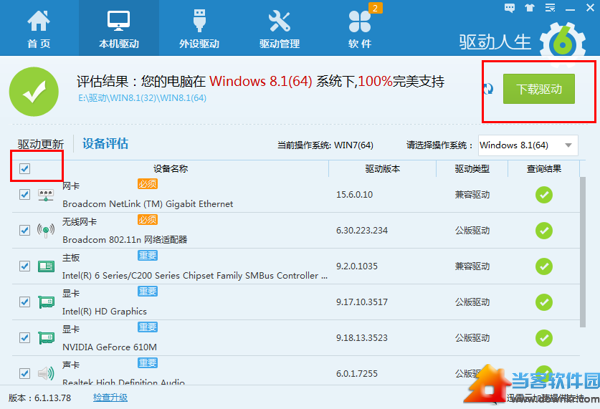Toggle the select-all checkbox in header
The image size is (600, 409).
click(24, 168)
